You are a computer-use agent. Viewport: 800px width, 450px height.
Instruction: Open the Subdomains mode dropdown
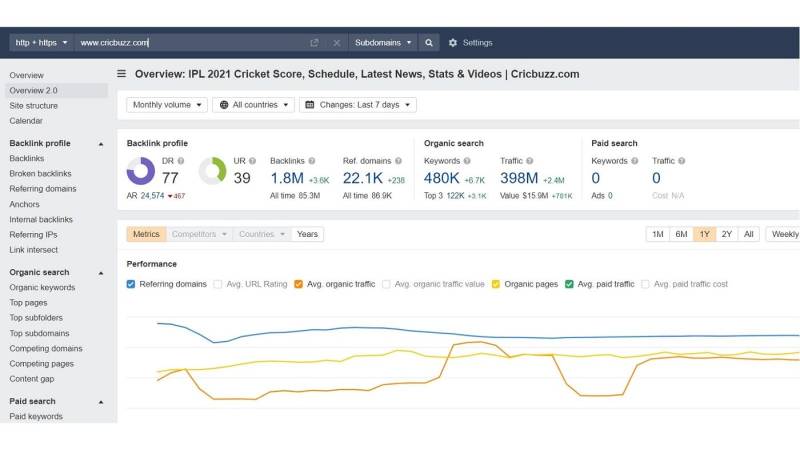tap(383, 43)
